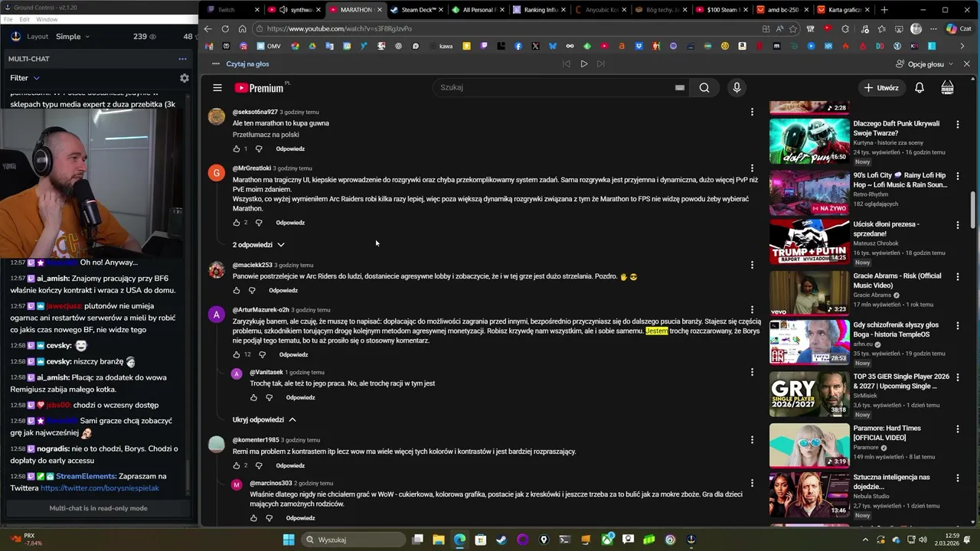The width and height of the screenshot is (980, 551).
Task: Click OMV bookmark in bookmarks bar
Action: (x=268, y=46)
